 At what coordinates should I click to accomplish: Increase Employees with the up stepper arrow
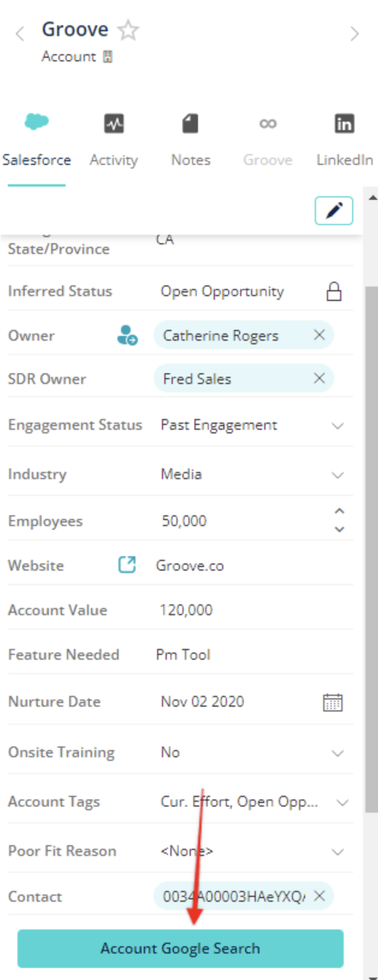339,511
